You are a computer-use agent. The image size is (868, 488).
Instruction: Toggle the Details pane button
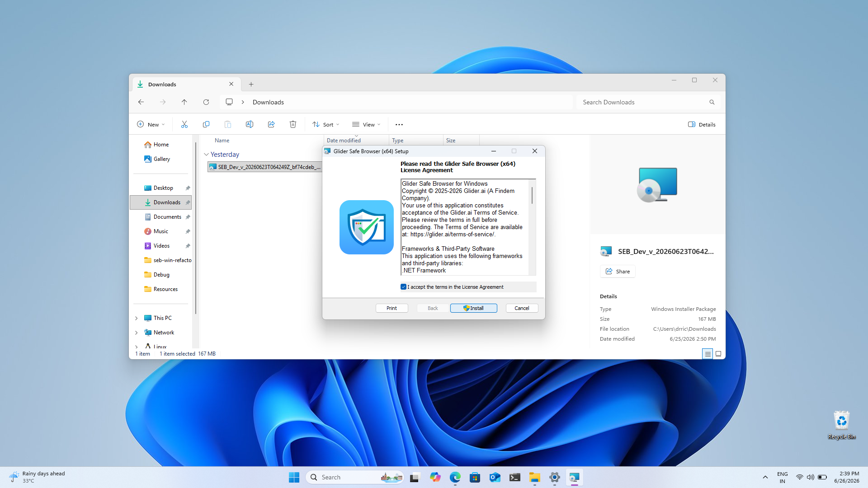(x=702, y=125)
